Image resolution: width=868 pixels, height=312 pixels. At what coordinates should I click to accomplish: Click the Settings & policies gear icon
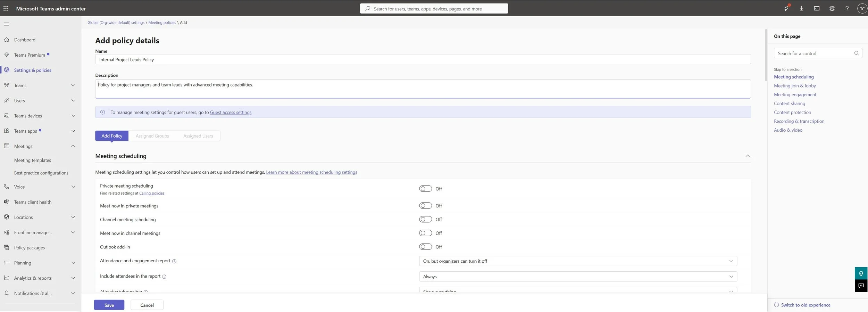click(x=7, y=70)
